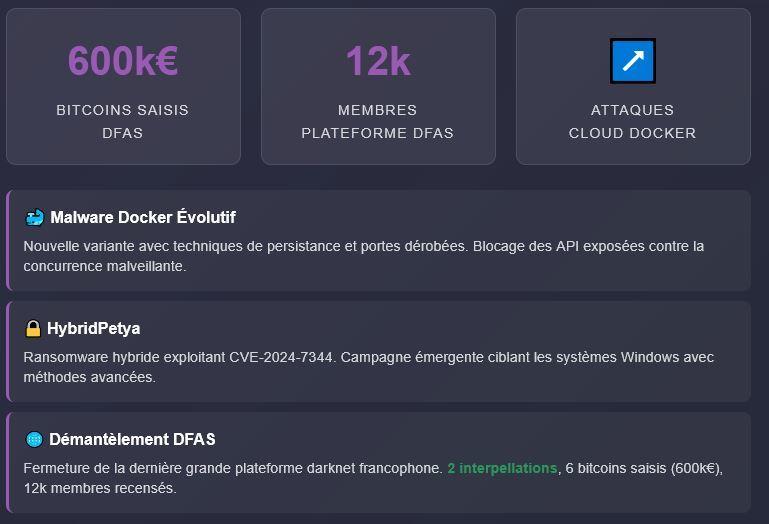This screenshot has height=524, width=769.
Task: Click the 12k purple figure
Action: coord(378,61)
